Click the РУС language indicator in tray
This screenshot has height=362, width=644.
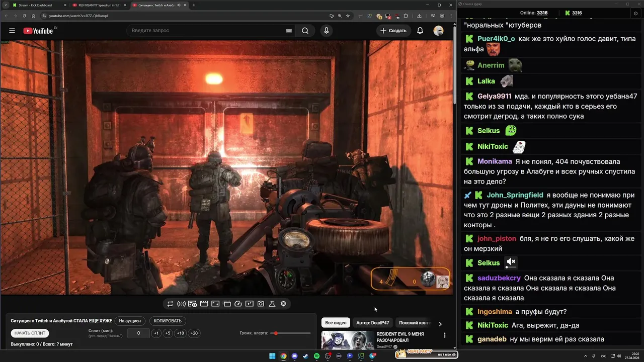coord(603,356)
